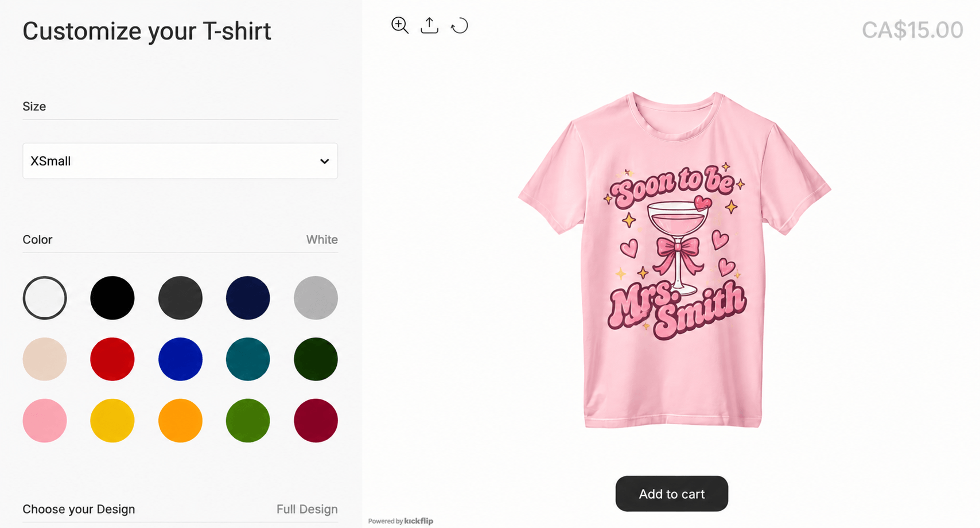
Task: Select the white color swatch
Action: point(45,298)
